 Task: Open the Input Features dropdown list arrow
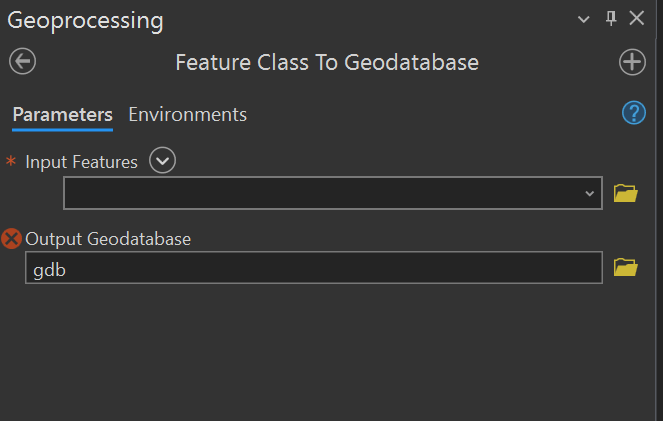[589, 194]
